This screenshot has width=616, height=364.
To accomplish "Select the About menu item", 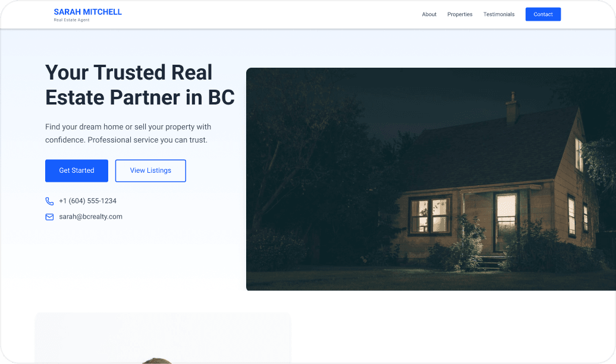I will click(x=429, y=14).
